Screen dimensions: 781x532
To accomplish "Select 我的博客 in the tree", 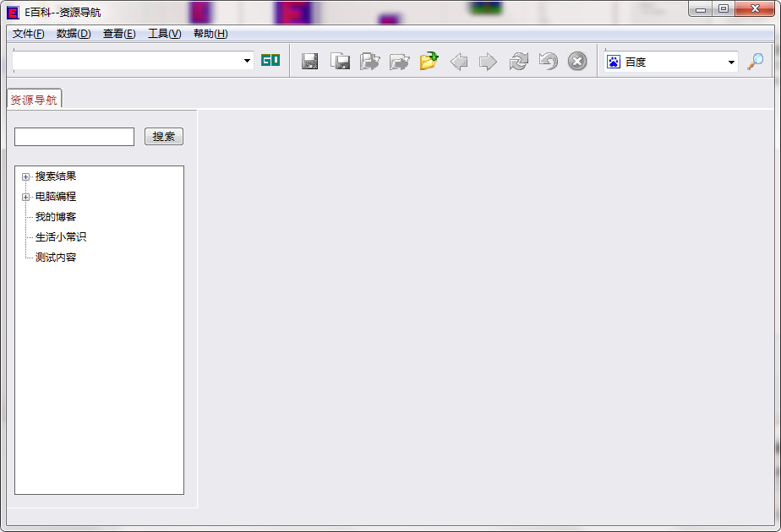I will [56, 217].
